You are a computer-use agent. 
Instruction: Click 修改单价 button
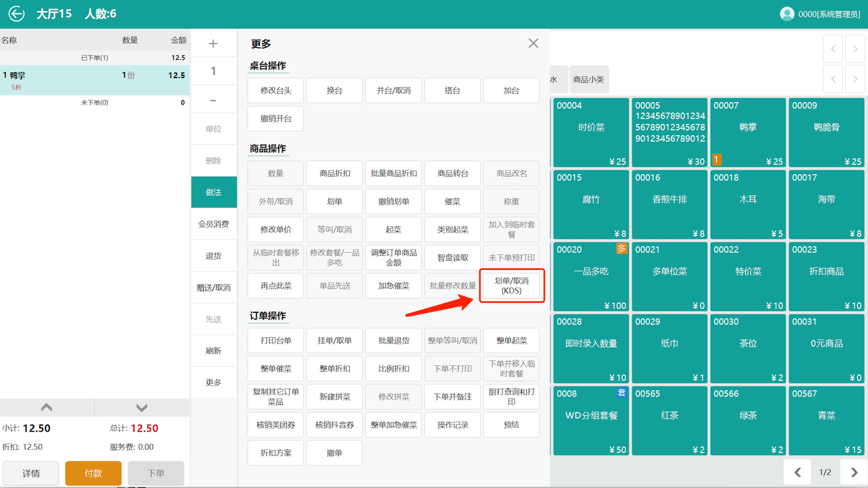coord(276,229)
